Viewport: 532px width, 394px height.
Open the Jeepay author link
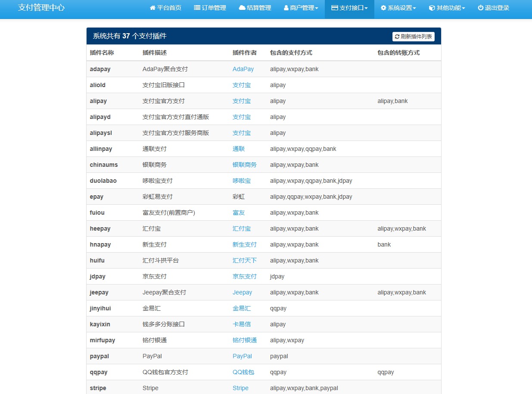[243, 292]
